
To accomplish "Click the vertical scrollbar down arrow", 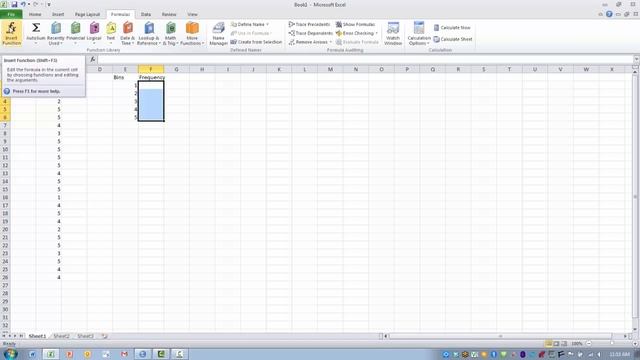I will [x=635, y=329].
